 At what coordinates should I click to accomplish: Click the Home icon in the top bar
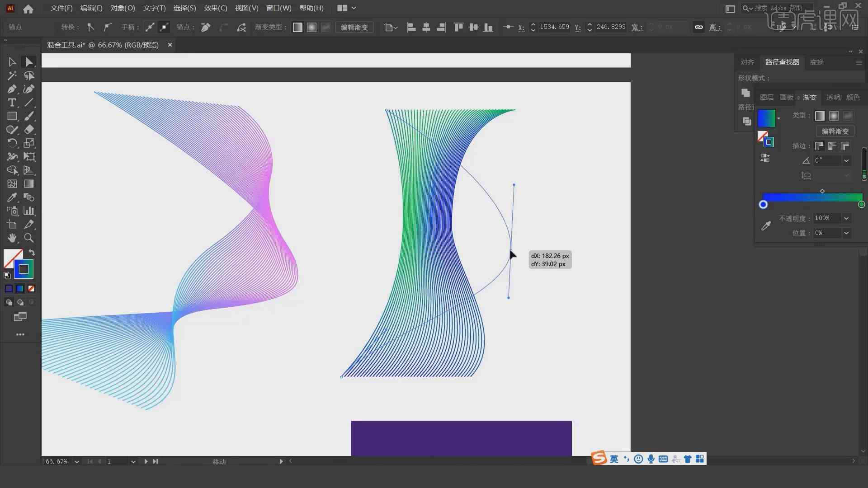(x=28, y=9)
